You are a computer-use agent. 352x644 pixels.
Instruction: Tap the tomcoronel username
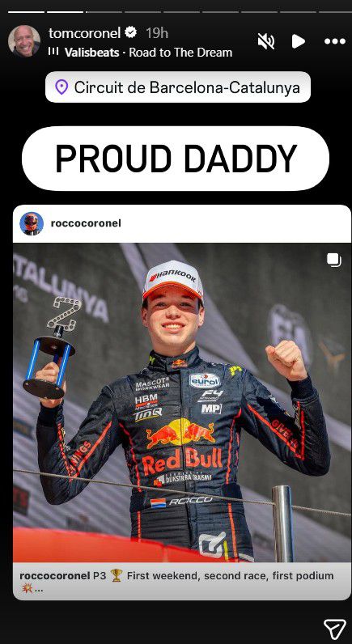[x=86, y=33]
